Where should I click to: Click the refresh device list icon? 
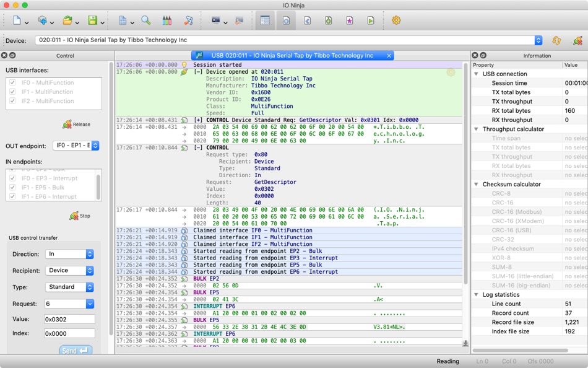[557, 40]
